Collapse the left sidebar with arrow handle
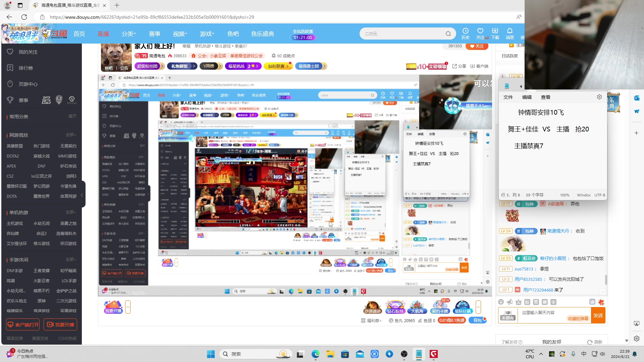 pos(82,195)
